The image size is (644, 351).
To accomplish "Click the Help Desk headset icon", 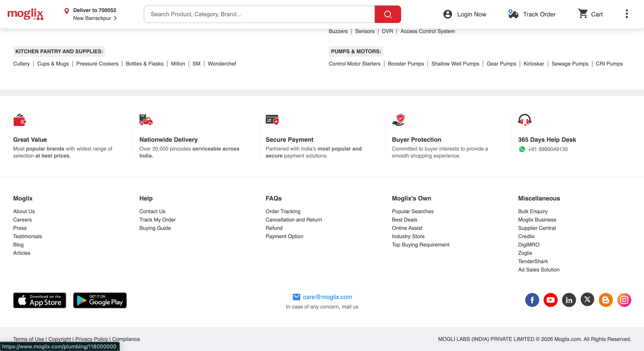I will pos(525,120).
